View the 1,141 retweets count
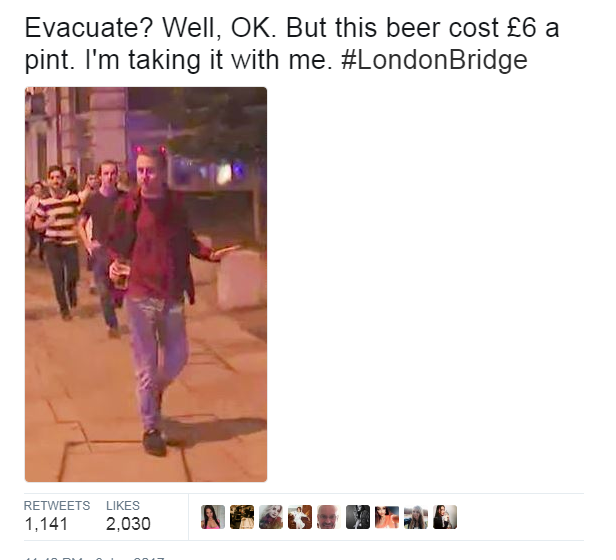 pyautogui.click(x=46, y=524)
